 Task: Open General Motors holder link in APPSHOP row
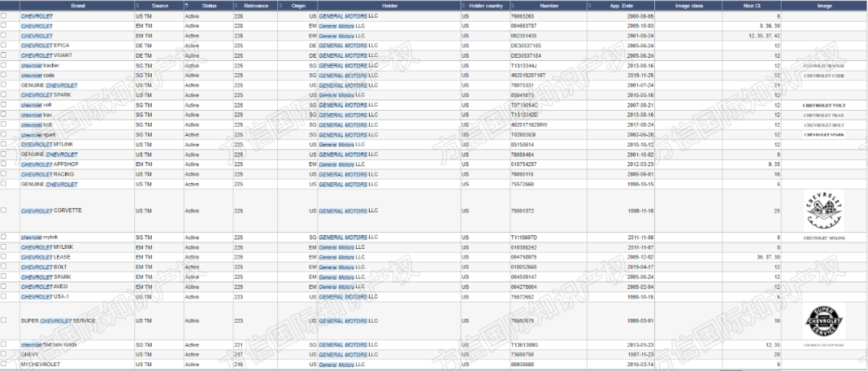coord(342,164)
